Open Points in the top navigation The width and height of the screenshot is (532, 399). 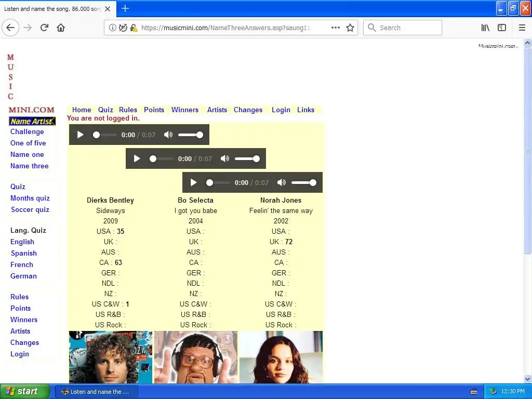pos(154,110)
